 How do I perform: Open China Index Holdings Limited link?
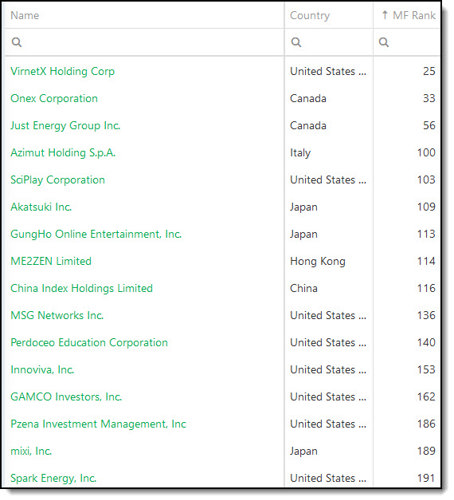[82, 288]
